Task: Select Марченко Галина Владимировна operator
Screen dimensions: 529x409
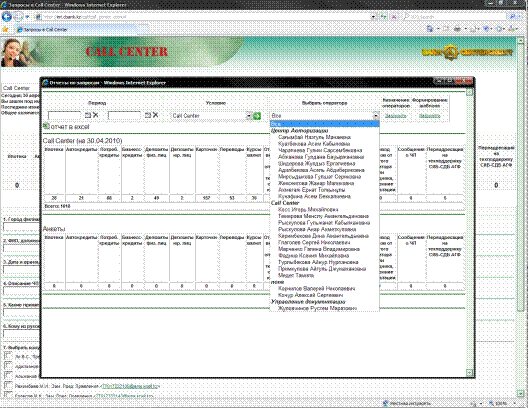Action: [319, 249]
